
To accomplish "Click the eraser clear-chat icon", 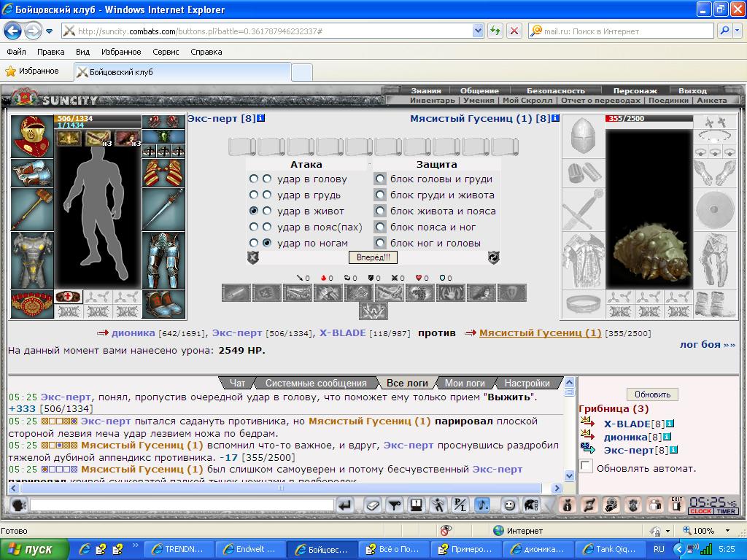I will pyautogui.click(x=373, y=505).
